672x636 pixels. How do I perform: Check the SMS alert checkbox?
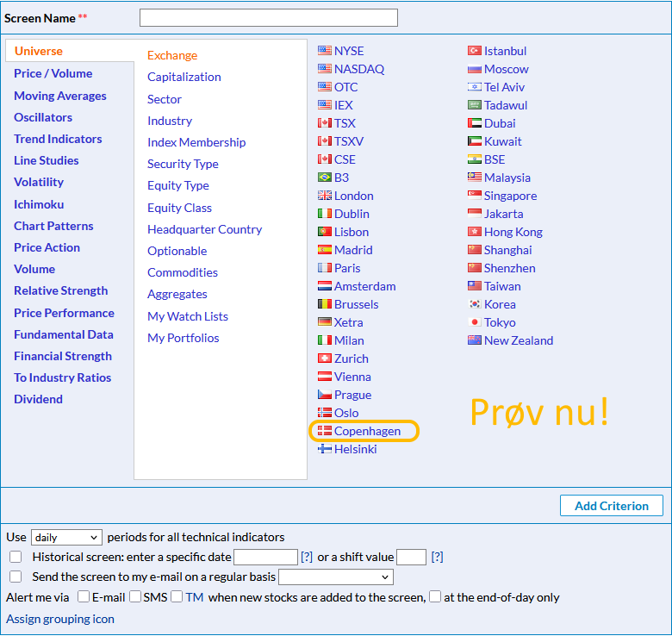[135, 596]
